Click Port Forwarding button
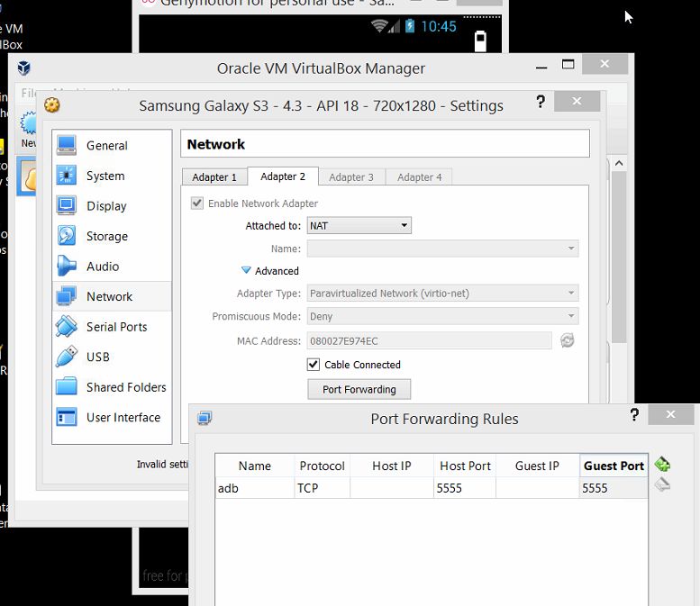Viewport: 700px width, 606px height. pyautogui.click(x=359, y=389)
